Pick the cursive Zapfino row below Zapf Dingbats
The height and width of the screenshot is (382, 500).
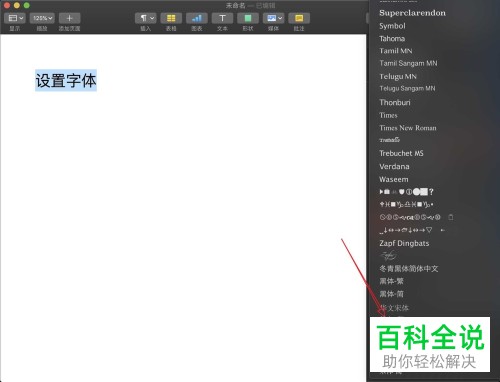(x=388, y=256)
